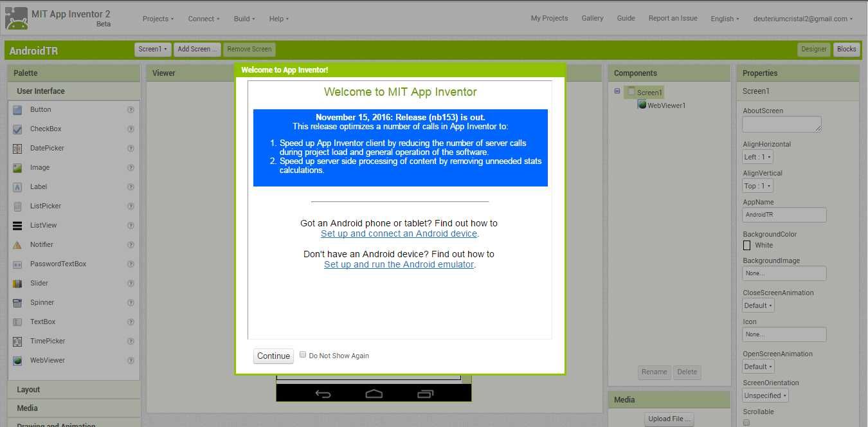Open the Screen1 screen selector dropdown
This screenshot has width=868, height=427.
pos(153,49)
